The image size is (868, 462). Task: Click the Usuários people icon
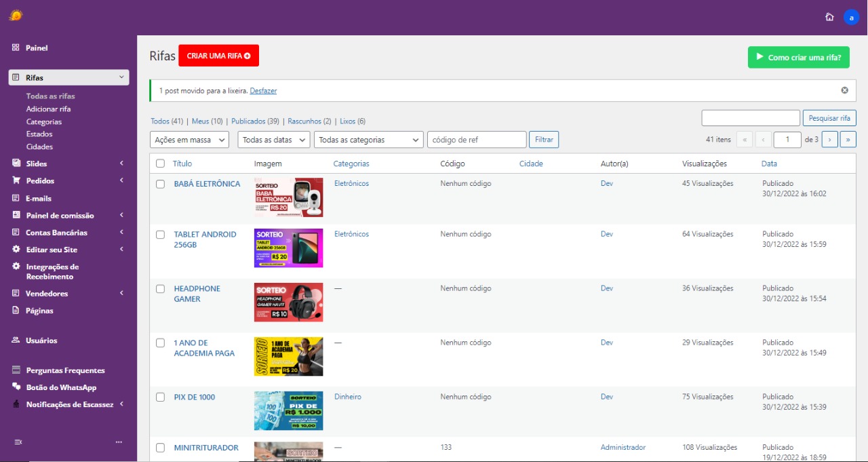(16, 341)
